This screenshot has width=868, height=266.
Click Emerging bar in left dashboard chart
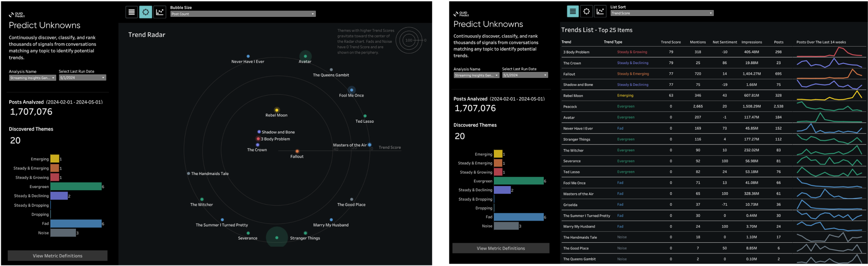tap(55, 159)
